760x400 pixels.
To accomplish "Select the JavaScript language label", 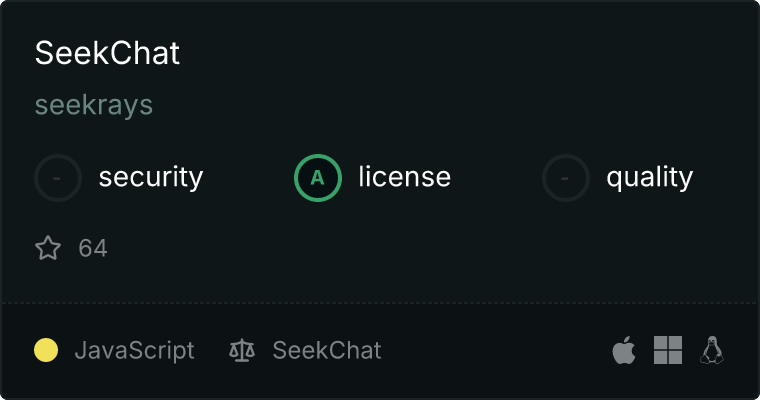I will click(x=134, y=351).
